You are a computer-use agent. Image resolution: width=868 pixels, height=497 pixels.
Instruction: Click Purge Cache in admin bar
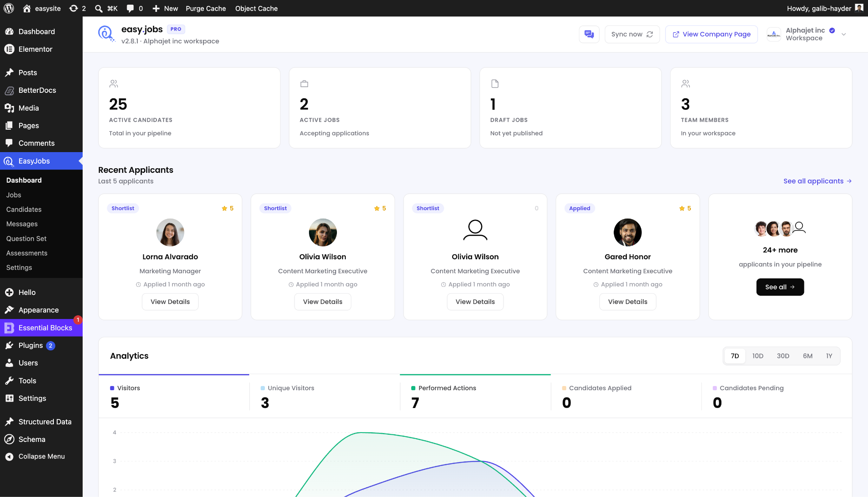tap(206, 8)
